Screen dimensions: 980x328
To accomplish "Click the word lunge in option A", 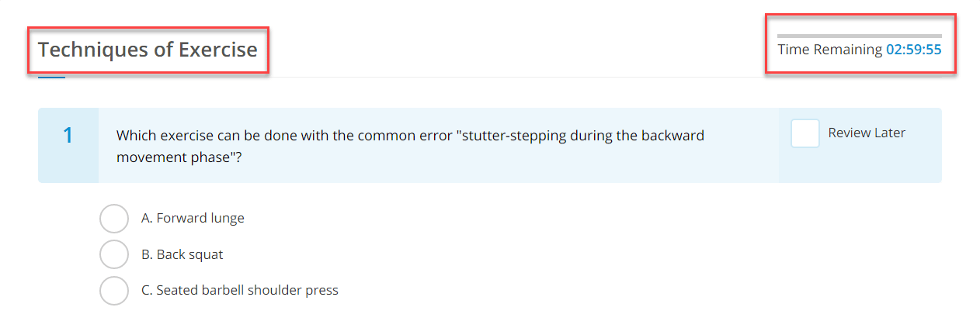I will coord(228,219).
